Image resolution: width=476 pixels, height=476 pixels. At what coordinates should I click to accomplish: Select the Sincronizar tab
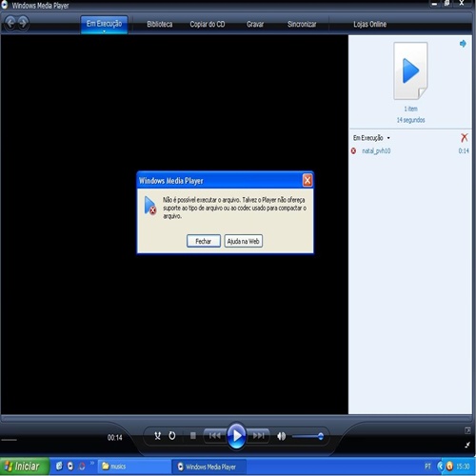[x=302, y=25]
